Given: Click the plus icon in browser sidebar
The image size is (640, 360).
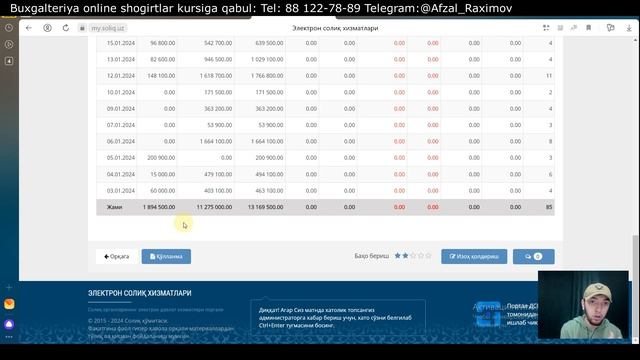Looking at the screenshot, I should (9, 287).
